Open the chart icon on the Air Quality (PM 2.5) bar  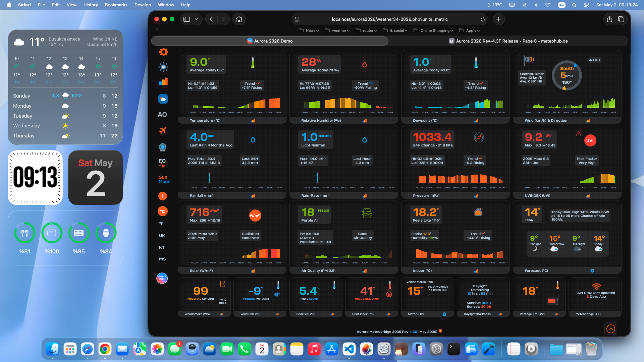[365, 271]
